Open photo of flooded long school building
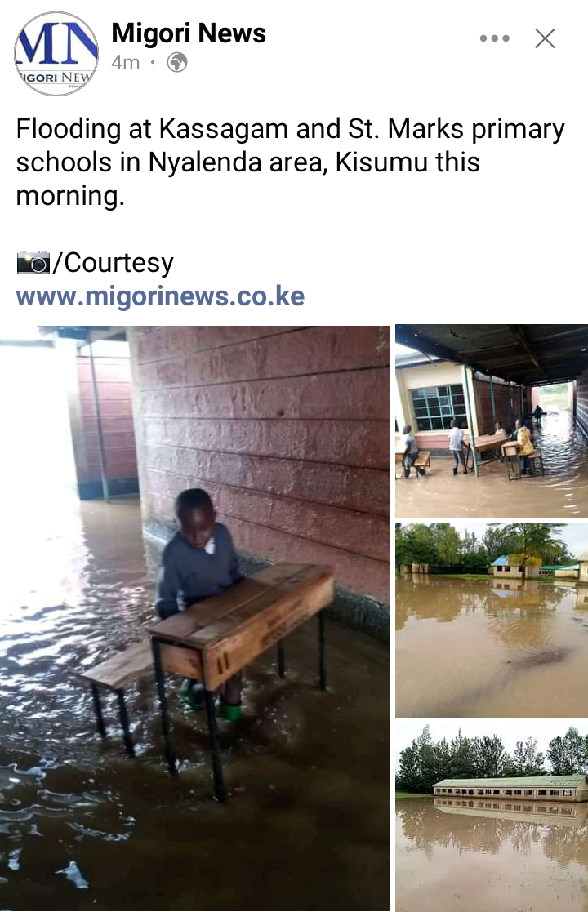The width and height of the screenshot is (588, 912). pyautogui.click(x=492, y=817)
